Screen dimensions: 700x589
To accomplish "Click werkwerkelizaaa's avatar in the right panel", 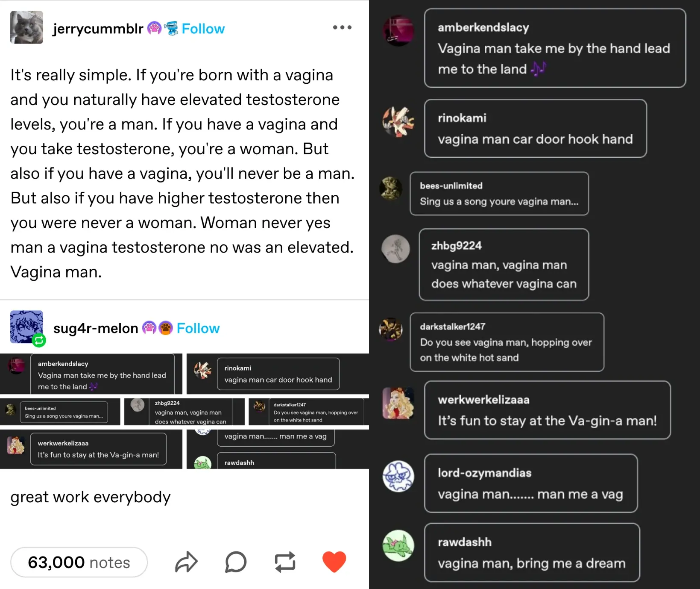I will (x=398, y=403).
